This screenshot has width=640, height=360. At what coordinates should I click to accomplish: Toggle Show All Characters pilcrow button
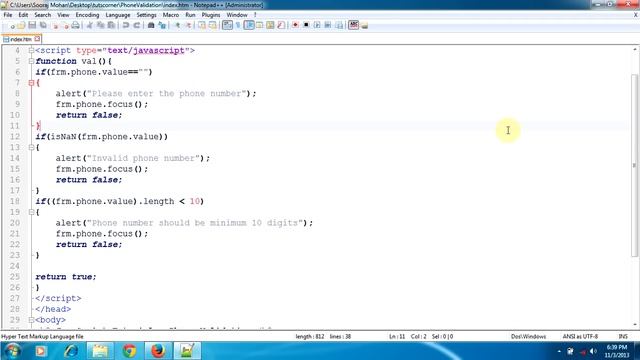point(238,25)
